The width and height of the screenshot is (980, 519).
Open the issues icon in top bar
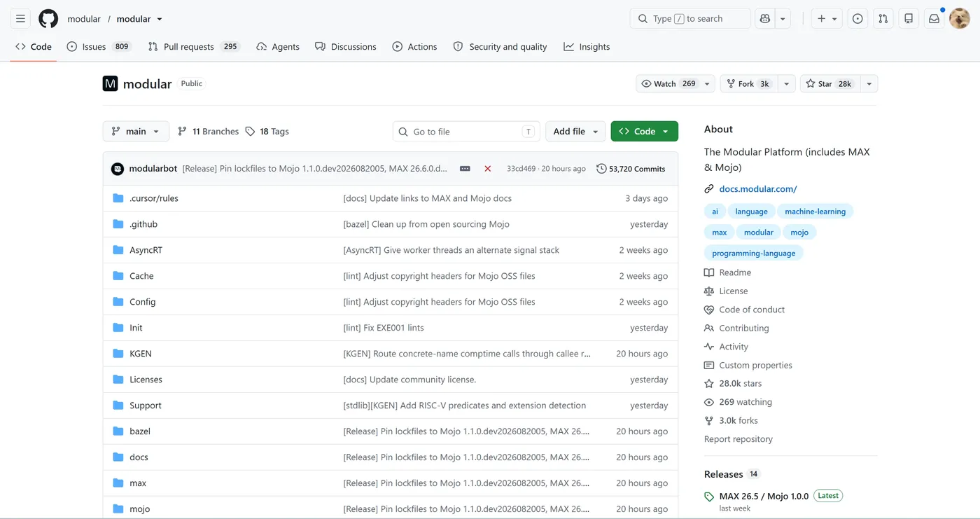857,19
